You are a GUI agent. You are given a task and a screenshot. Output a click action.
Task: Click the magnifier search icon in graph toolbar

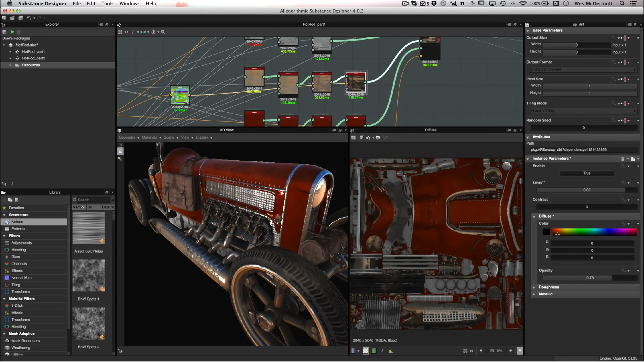point(163,32)
